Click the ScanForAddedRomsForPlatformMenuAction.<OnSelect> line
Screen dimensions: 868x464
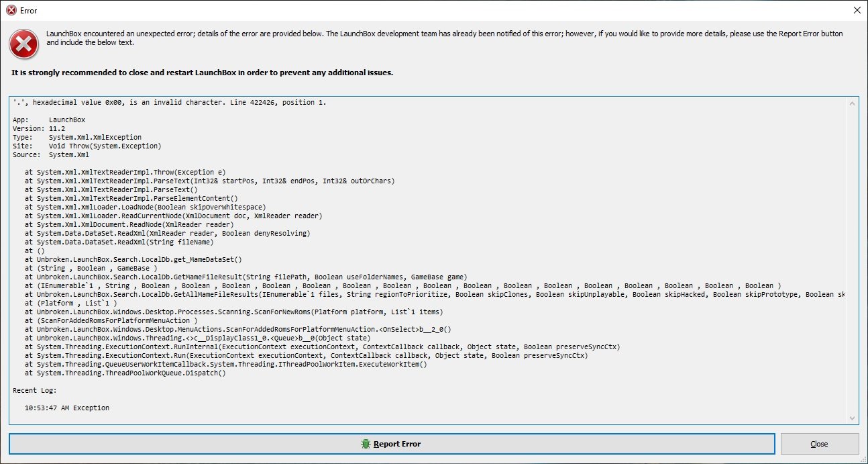[238, 329]
